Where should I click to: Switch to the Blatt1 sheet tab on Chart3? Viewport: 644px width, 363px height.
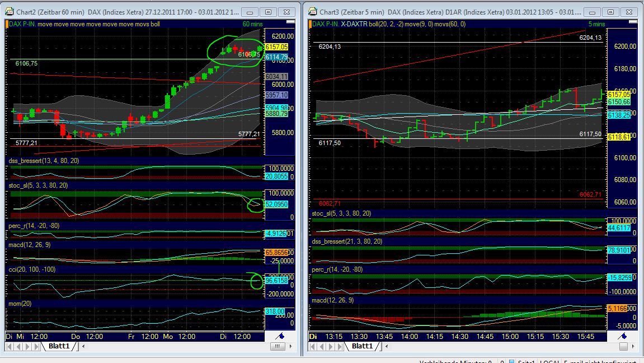[361, 345]
